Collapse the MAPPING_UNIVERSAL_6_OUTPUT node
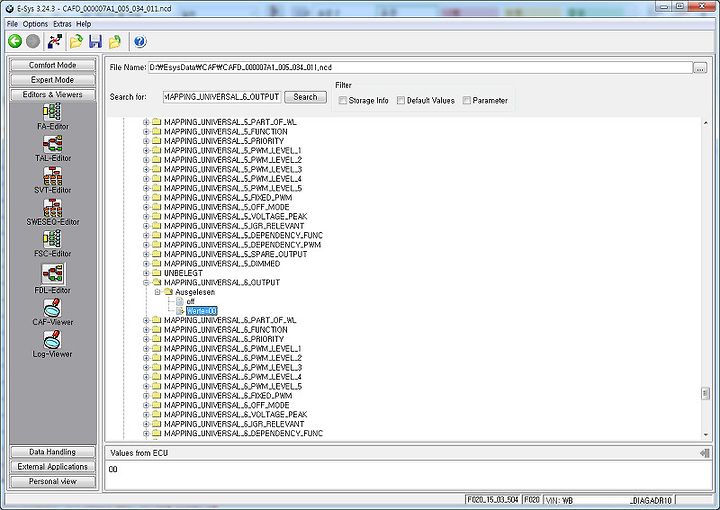 click(146, 282)
